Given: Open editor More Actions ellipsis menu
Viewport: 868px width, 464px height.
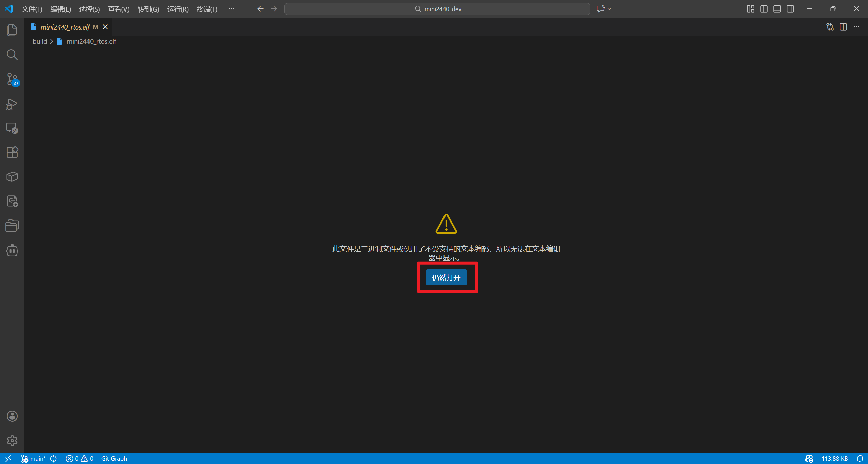Looking at the screenshot, I should point(856,27).
